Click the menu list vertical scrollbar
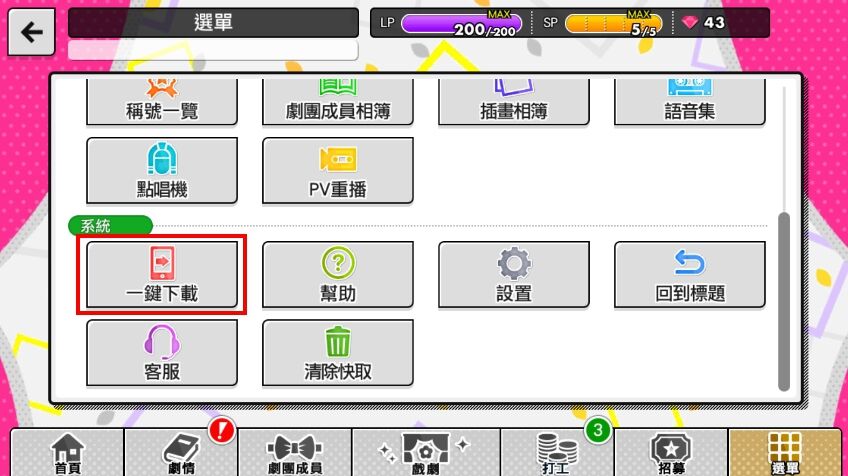848x476 pixels. pyautogui.click(x=784, y=301)
